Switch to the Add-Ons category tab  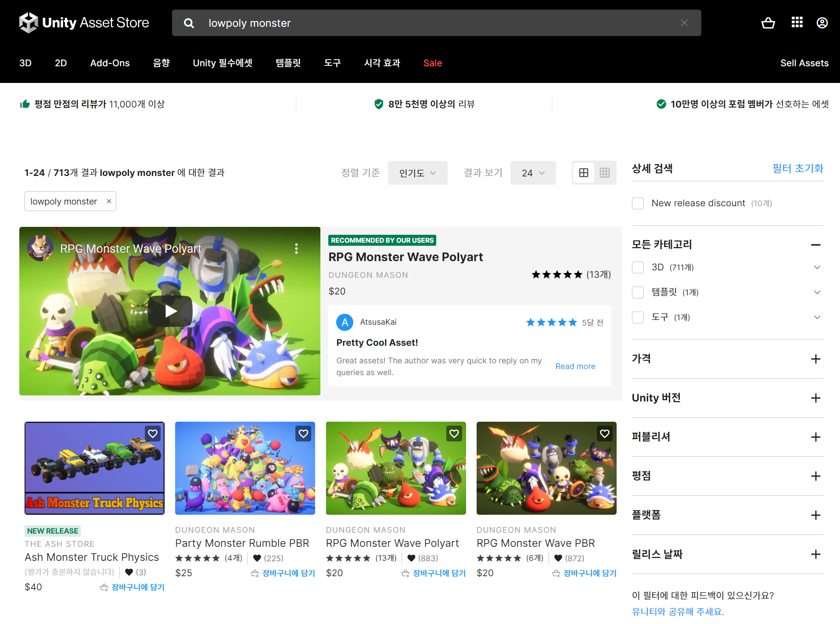coord(110,63)
